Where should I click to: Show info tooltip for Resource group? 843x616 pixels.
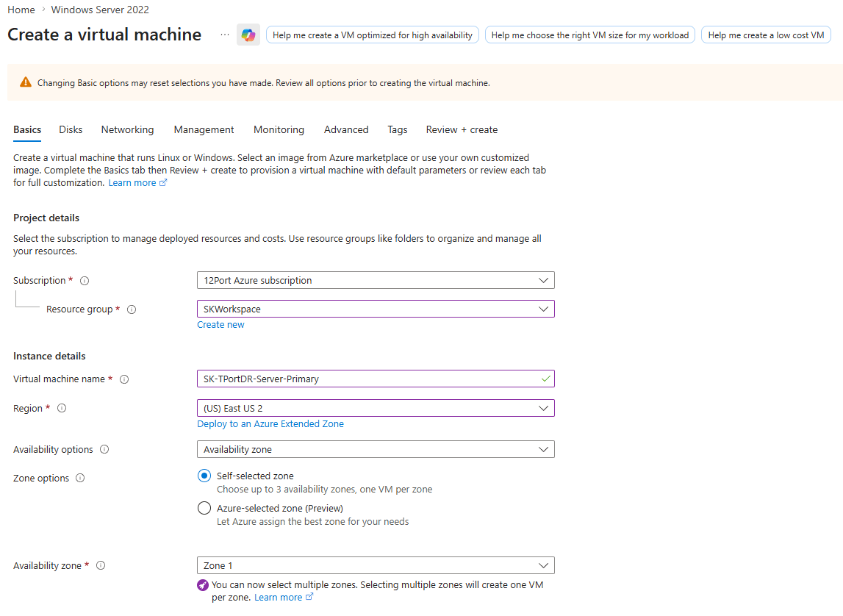[132, 309]
